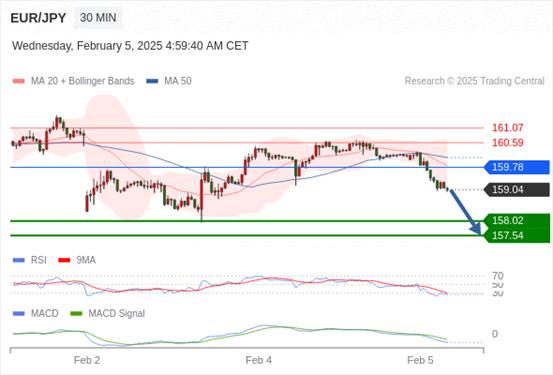Toggle the RSI legend entry
This screenshot has width=553, height=375.
[x=30, y=260]
